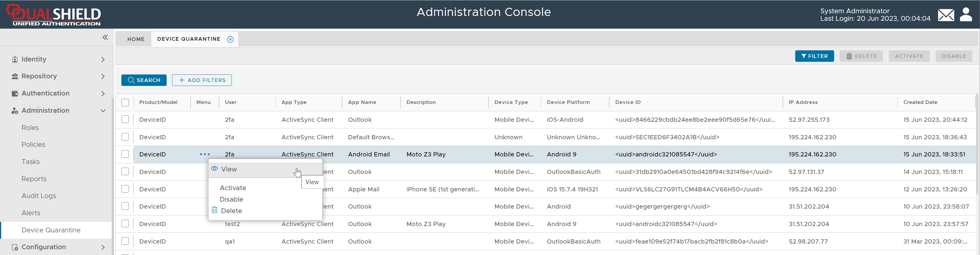Click the Repository building icon

click(x=15, y=76)
